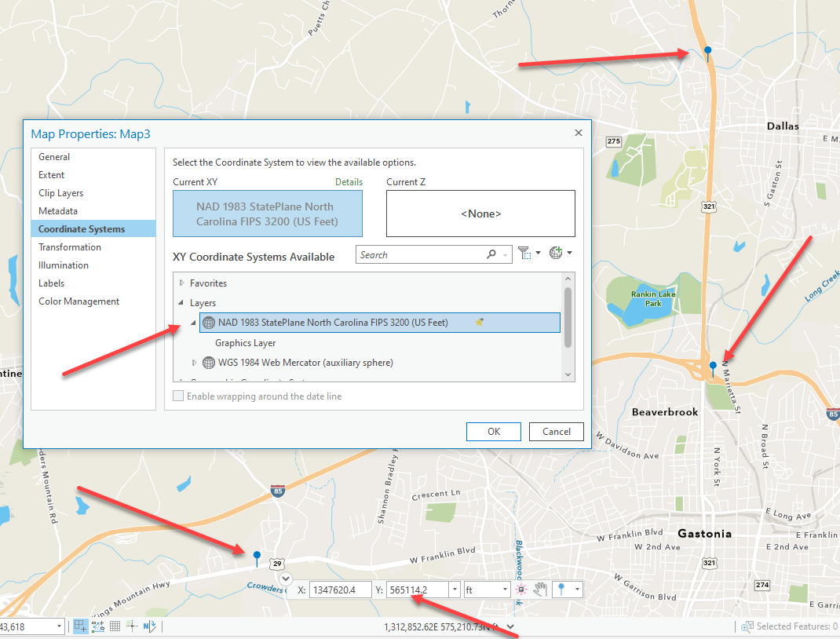Select the pan hand icon in coordinate toolbar
This screenshot has height=639, width=840.
point(541,589)
